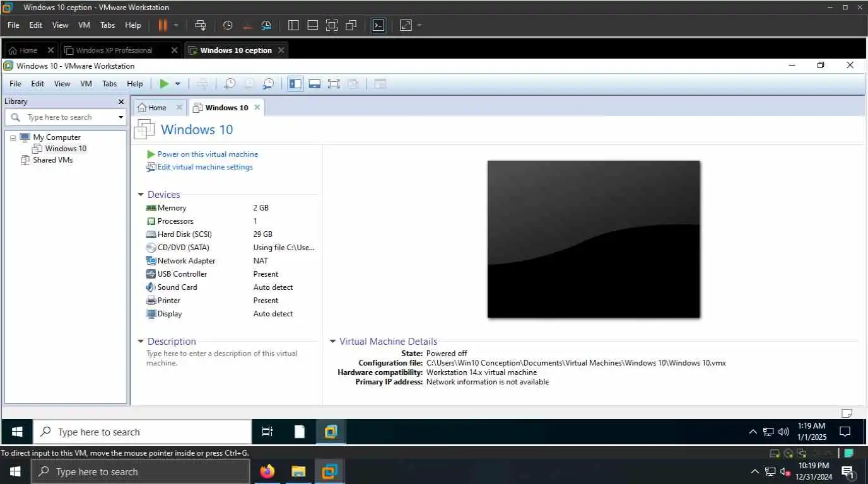Image resolution: width=868 pixels, height=484 pixels.
Task: Collapse the Devices section
Action: [141, 195]
